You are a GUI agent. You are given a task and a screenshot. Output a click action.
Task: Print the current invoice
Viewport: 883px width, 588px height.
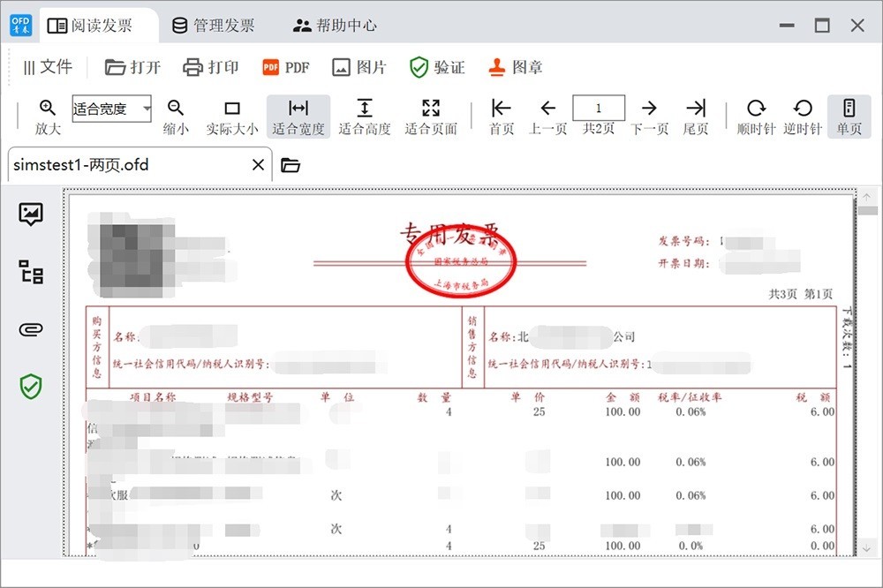point(211,66)
